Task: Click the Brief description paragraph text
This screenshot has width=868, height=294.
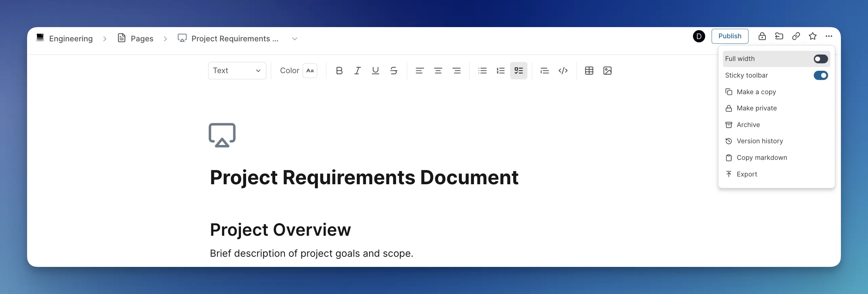Action: coord(311,253)
